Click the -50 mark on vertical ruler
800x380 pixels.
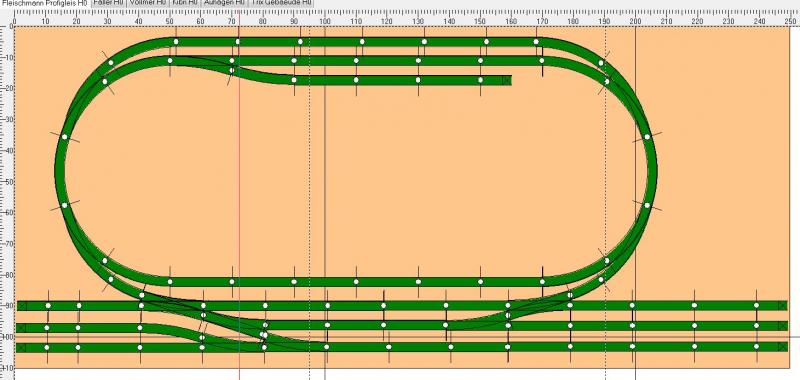pyautogui.click(x=6, y=182)
